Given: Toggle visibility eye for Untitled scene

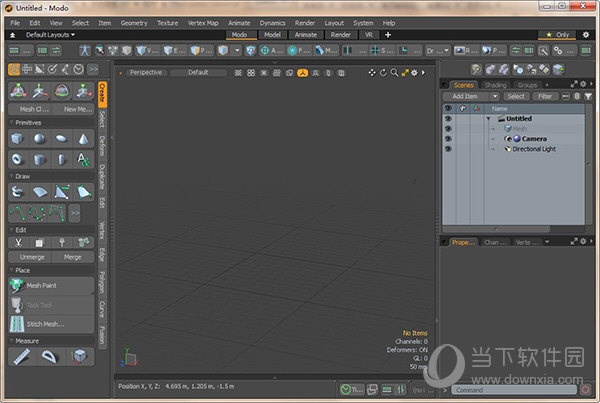Looking at the screenshot, I should point(448,119).
